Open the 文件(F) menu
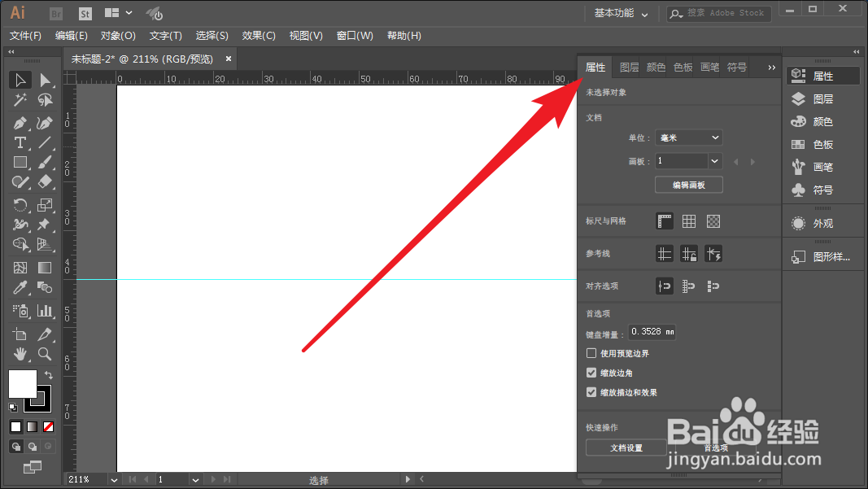 (25, 36)
